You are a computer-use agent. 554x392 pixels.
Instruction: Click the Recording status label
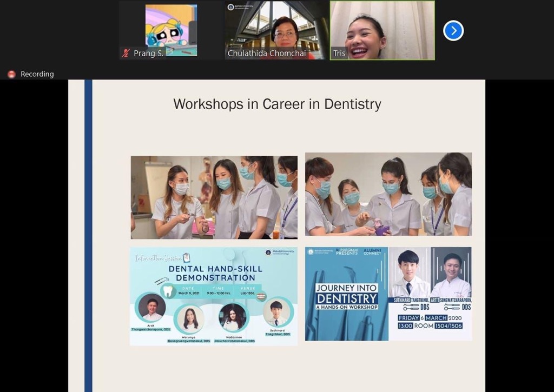pos(37,74)
